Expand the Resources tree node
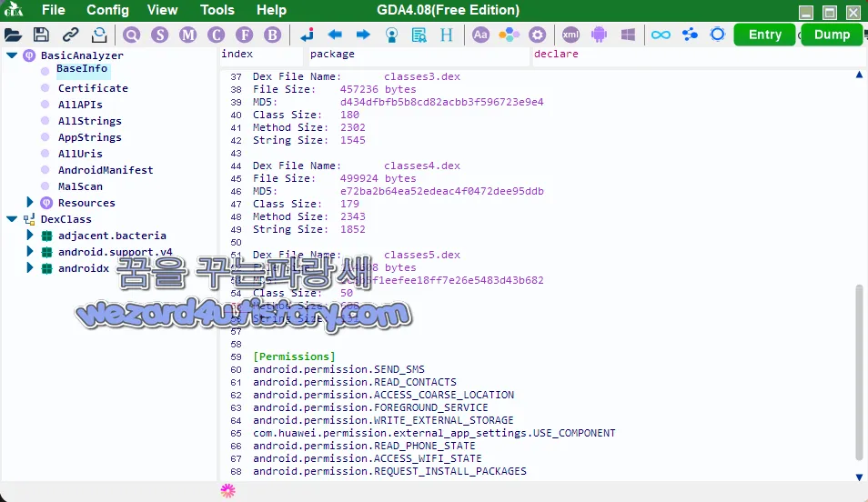 click(30, 203)
